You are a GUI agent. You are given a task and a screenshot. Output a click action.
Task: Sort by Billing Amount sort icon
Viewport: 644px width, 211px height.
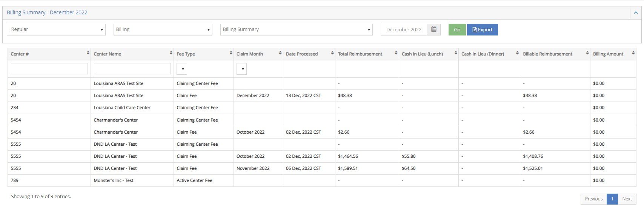(x=633, y=54)
